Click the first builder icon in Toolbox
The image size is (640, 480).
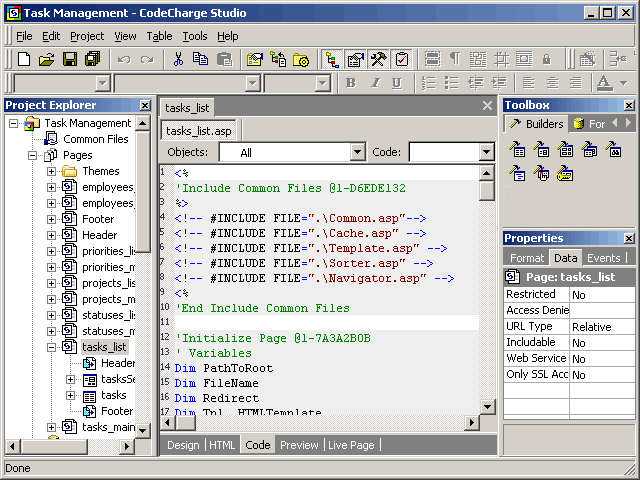point(517,149)
